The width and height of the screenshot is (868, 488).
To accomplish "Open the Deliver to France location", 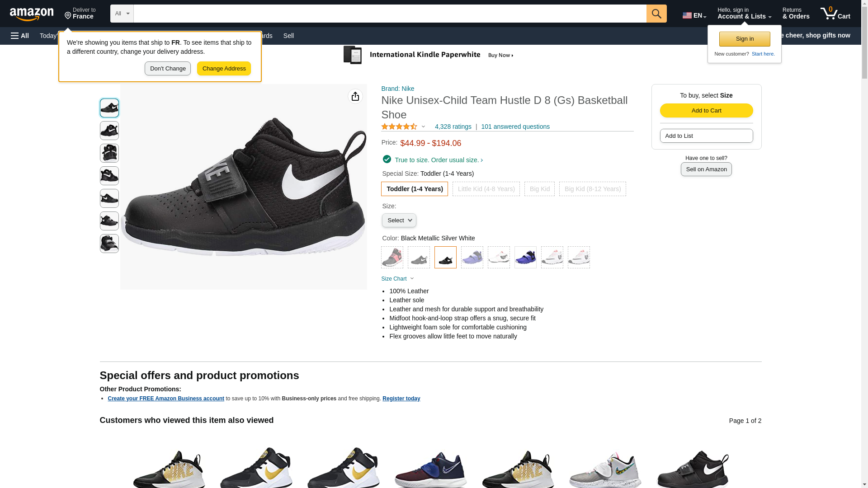I will [80, 14].
